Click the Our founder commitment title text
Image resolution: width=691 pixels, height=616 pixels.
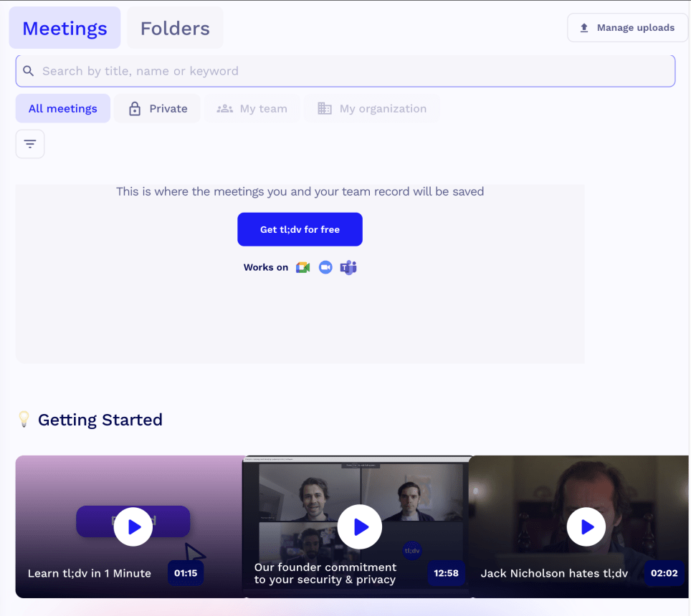[x=325, y=573]
